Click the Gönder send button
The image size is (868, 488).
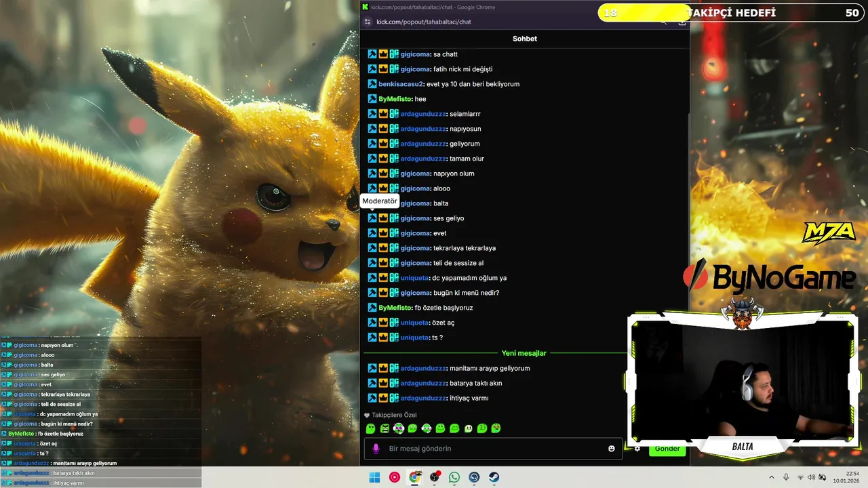tap(667, 449)
